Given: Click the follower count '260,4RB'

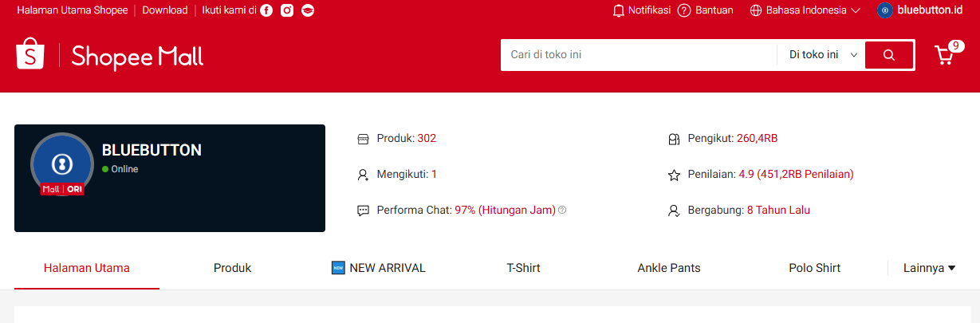Looking at the screenshot, I should point(757,138).
